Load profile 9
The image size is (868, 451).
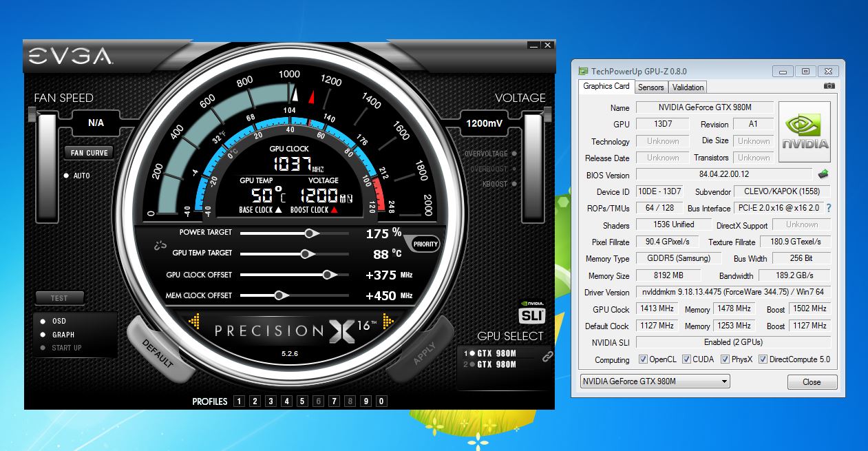tap(366, 401)
